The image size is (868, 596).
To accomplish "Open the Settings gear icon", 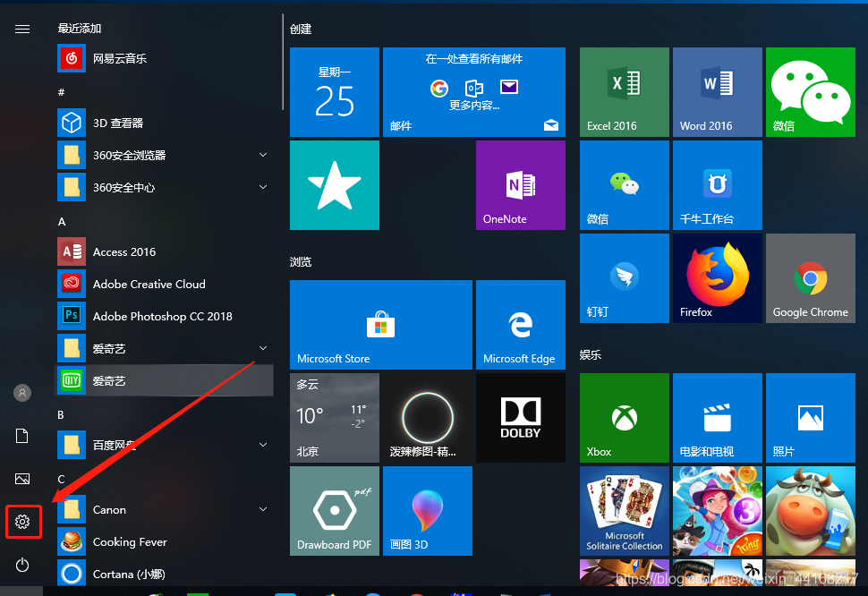I will pos(22,522).
